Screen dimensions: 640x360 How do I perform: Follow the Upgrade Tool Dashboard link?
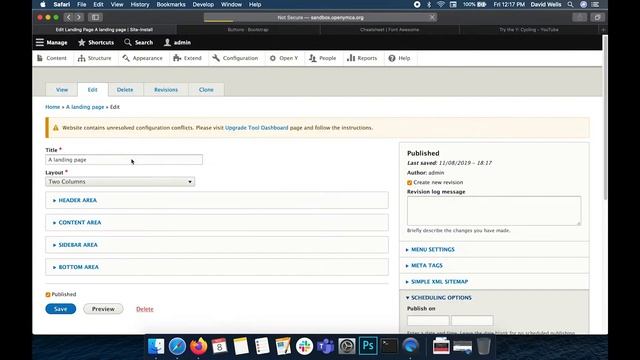point(256,128)
